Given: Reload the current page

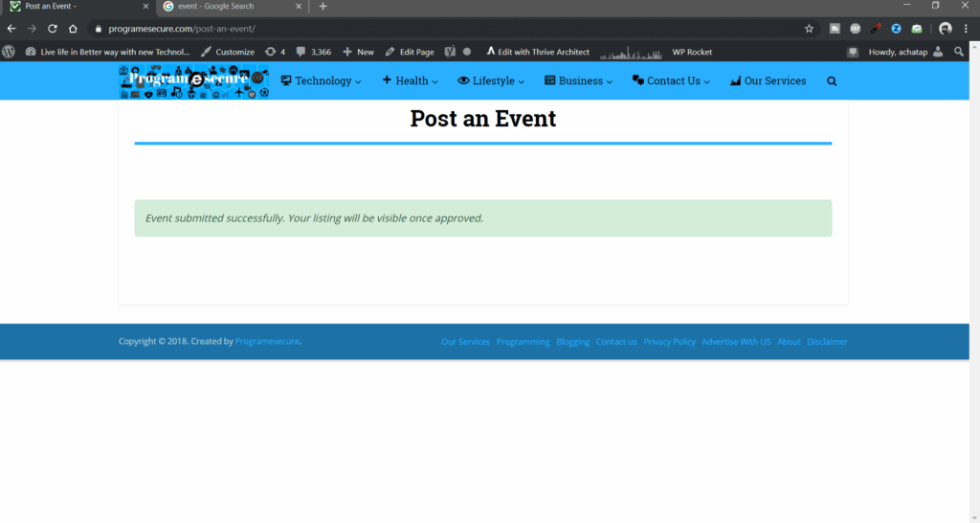Looking at the screenshot, I should click(53, 29).
